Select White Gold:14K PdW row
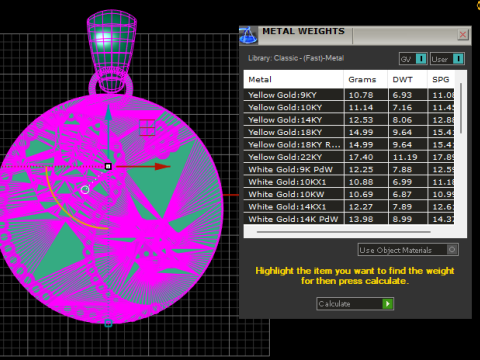The height and width of the screenshot is (360, 480). (349, 219)
